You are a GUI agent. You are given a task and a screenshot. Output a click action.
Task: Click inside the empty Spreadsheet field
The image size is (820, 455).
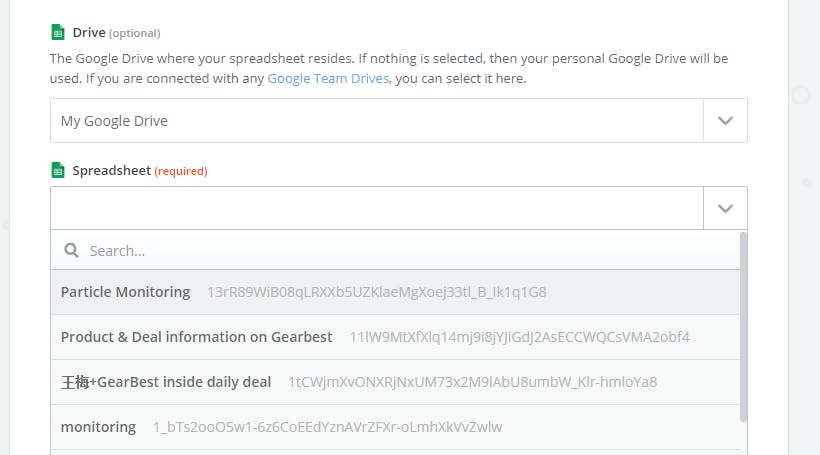377,208
